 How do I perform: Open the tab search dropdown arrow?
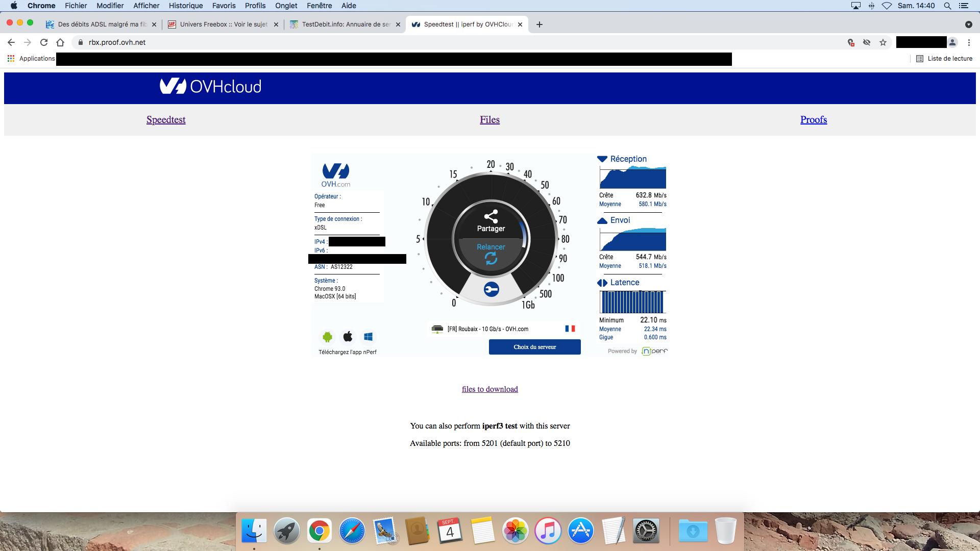click(968, 24)
